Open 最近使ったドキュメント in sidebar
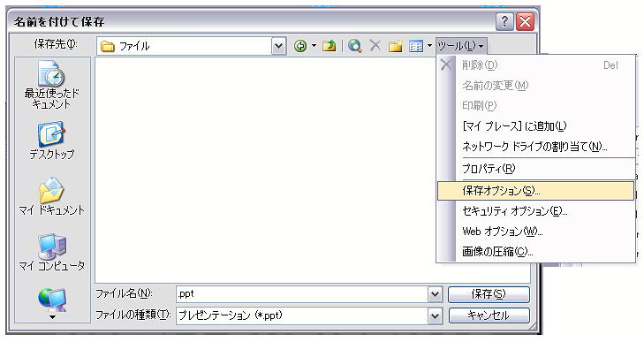644x342 pixels. pos(52,85)
